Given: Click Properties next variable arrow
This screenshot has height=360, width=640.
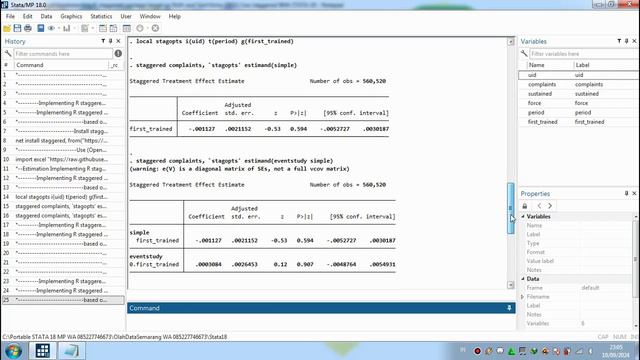Looking at the screenshot, I should (x=550, y=206).
